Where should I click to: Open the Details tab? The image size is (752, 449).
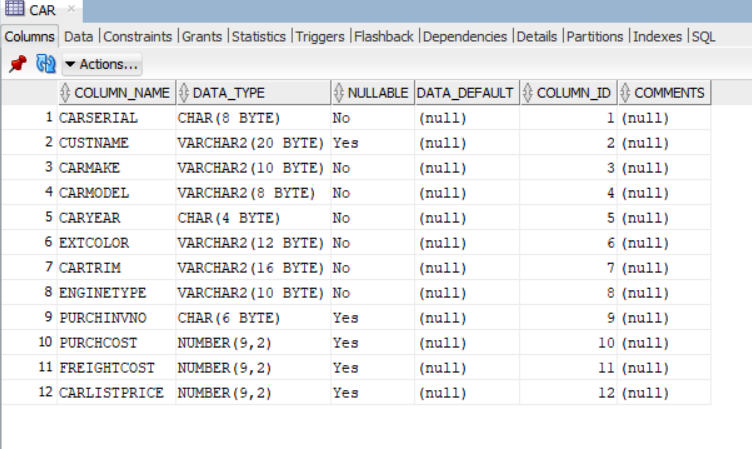pyautogui.click(x=537, y=36)
